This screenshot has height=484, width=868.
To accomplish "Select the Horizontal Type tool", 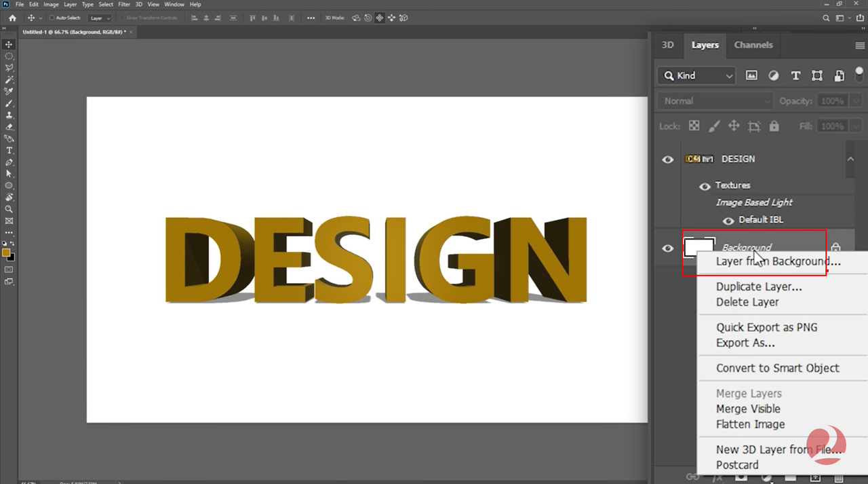I will [9, 151].
